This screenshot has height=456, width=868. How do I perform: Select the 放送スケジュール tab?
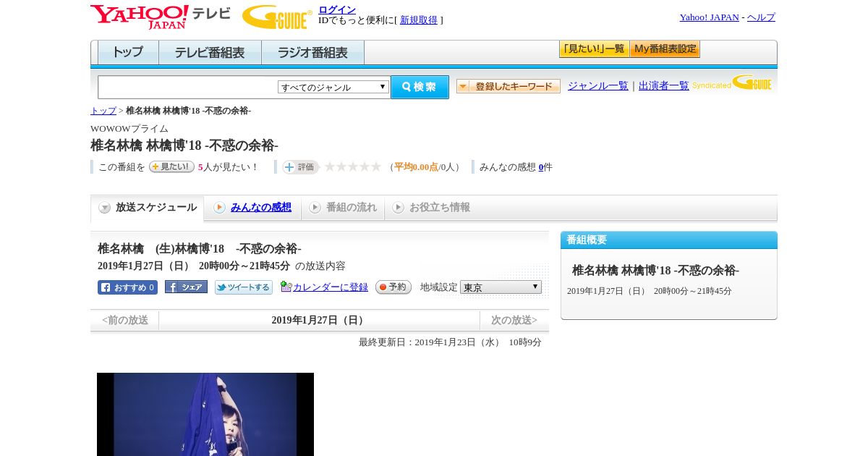coord(148,208)
